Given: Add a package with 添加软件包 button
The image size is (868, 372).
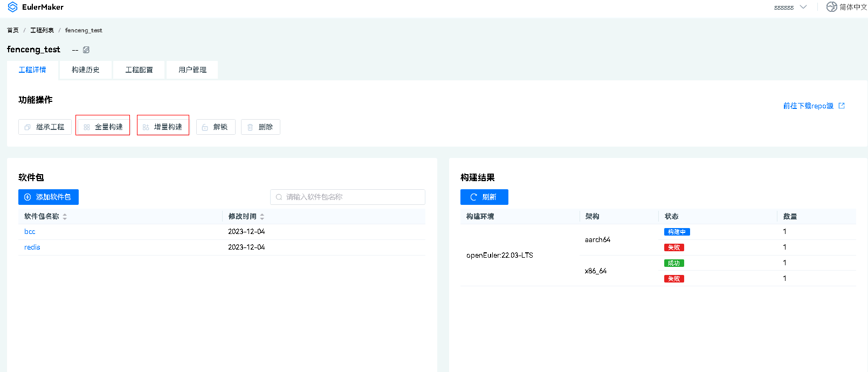Looking at the screenshot, I should tap(49, 197).
